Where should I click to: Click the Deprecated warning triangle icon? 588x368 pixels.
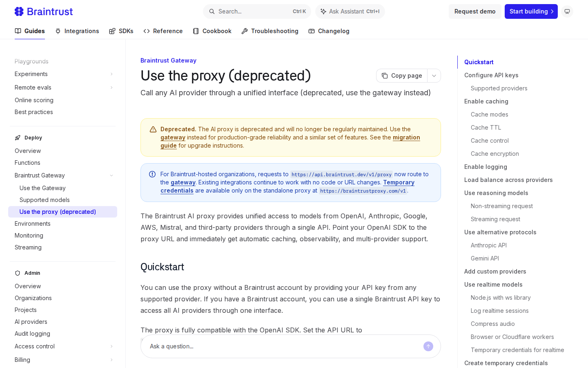[153, 129]
